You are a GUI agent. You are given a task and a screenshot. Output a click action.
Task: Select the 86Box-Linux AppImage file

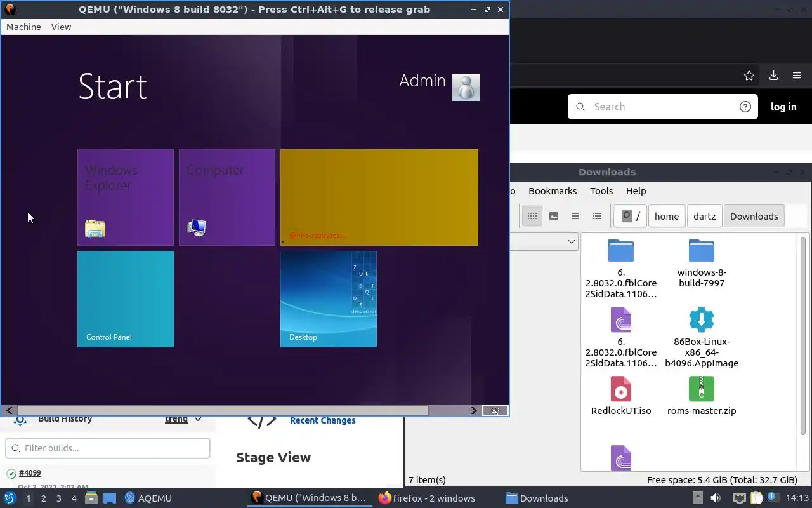coord(702,337)
